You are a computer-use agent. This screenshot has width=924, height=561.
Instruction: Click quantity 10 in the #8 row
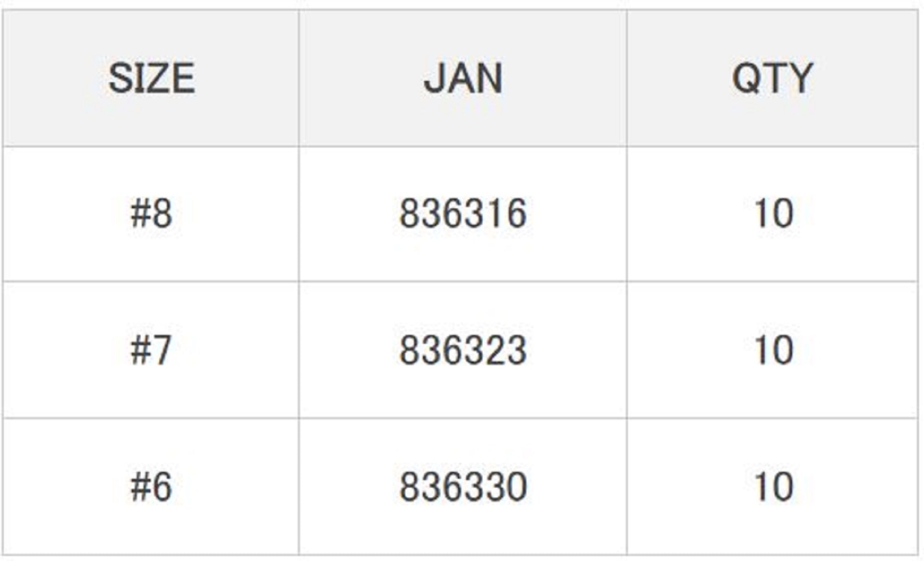point(773,213)
